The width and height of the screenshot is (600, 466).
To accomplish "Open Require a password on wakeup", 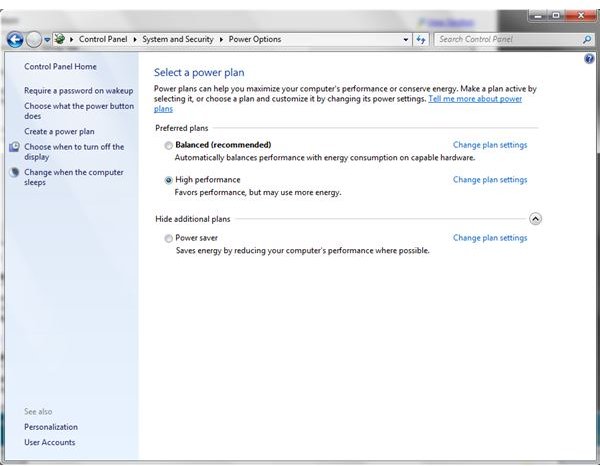I will [x=79, y=91].
